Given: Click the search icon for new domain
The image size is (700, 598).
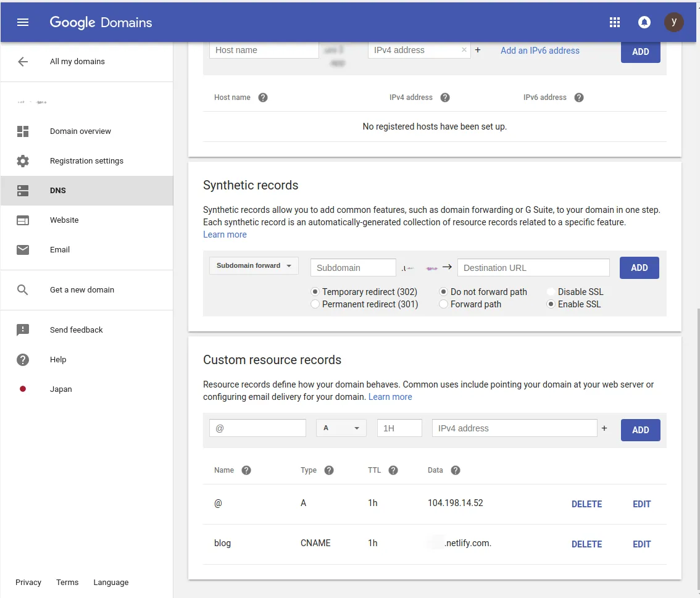Looking at the screenshot, I should coord(23,290).
